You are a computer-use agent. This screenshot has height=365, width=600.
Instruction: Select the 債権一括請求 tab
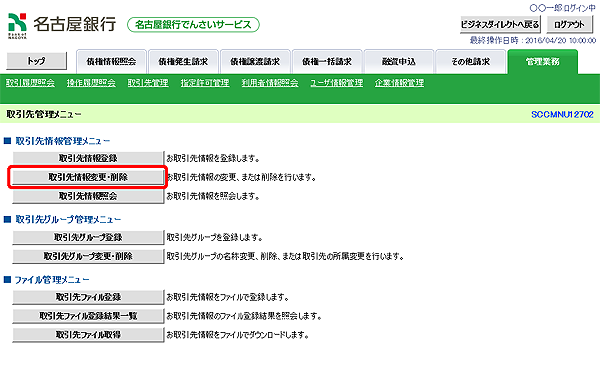tap(327, 62)
